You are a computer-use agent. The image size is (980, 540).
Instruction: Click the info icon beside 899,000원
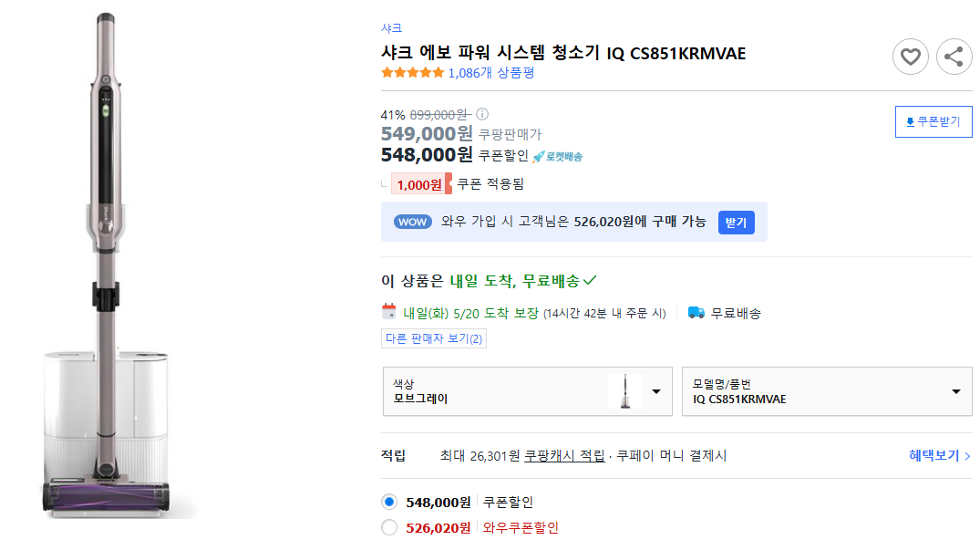tap(481, 114)
